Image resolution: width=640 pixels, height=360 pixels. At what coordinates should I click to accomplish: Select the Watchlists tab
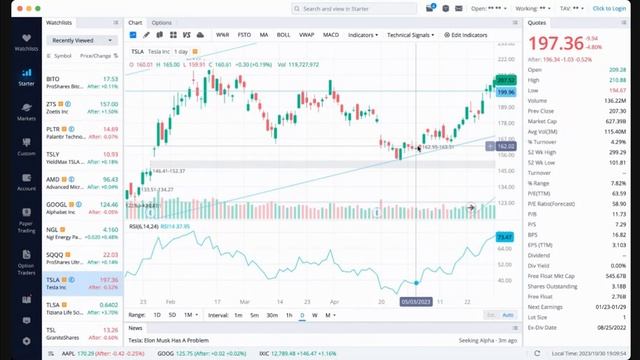tap(59, 23)
